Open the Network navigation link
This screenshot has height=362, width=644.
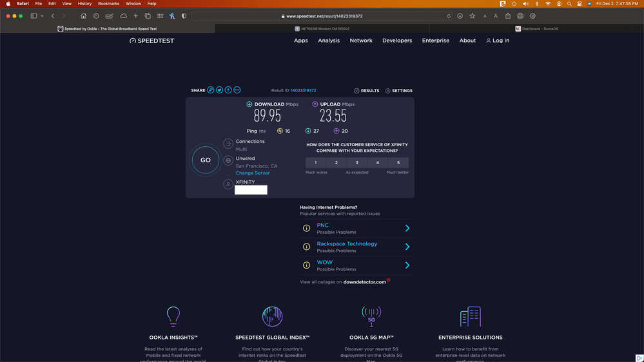[361, 41]
